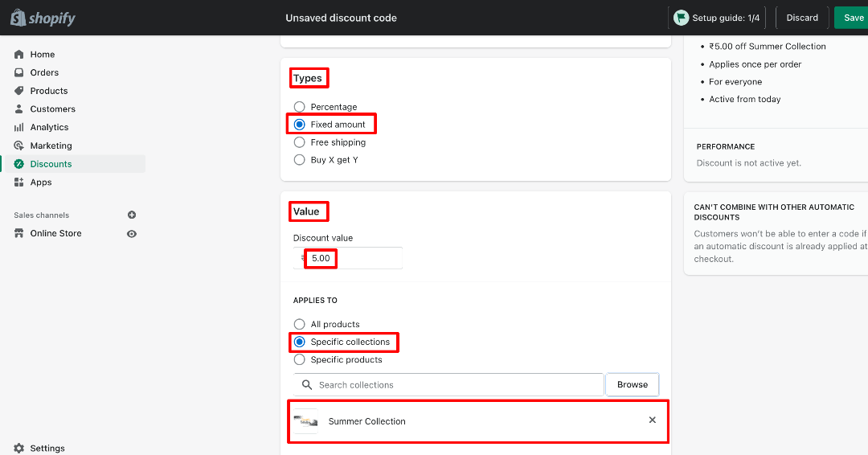Click 'Applies once per order' summary line

pyautogui.click(x=755, y=64)
